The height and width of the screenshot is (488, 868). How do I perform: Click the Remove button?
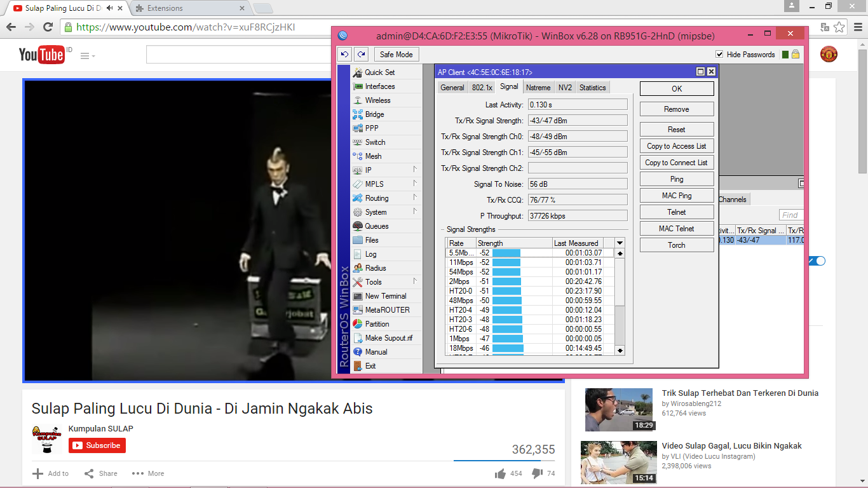click(x=677, y=109)
